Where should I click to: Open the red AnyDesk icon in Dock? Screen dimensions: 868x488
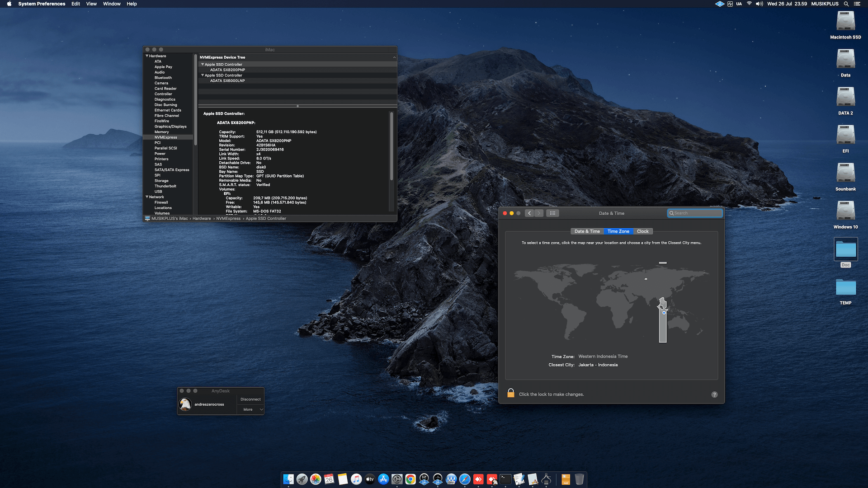[478, 479]
